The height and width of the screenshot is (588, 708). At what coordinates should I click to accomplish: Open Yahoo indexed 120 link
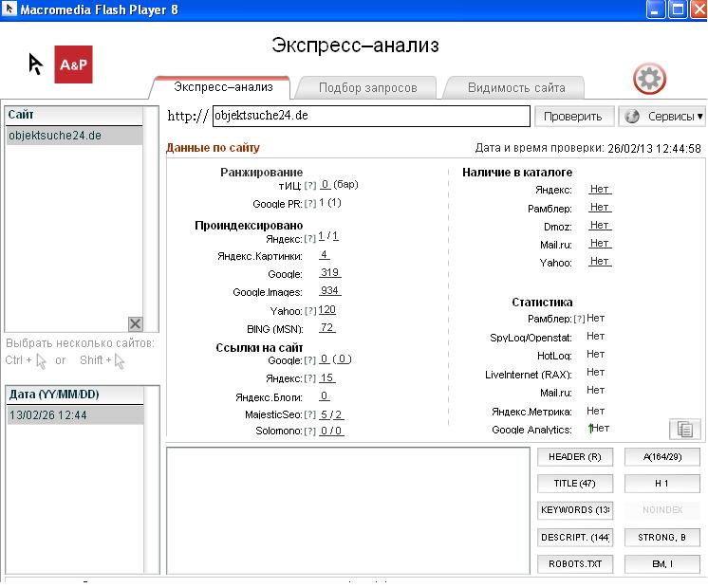326,309
